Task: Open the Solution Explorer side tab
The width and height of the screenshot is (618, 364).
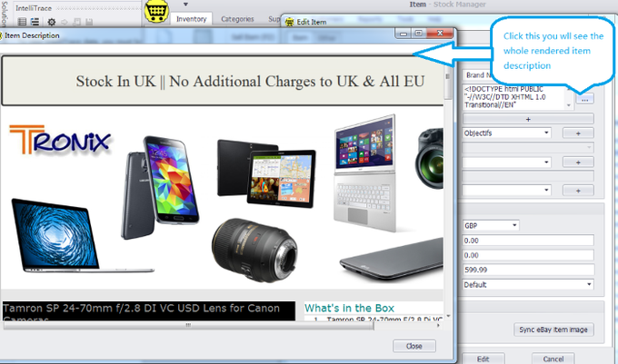Action: (5, 13)
